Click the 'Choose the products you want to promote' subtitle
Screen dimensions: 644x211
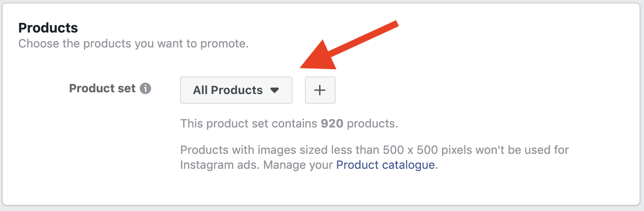coord(134,44)
